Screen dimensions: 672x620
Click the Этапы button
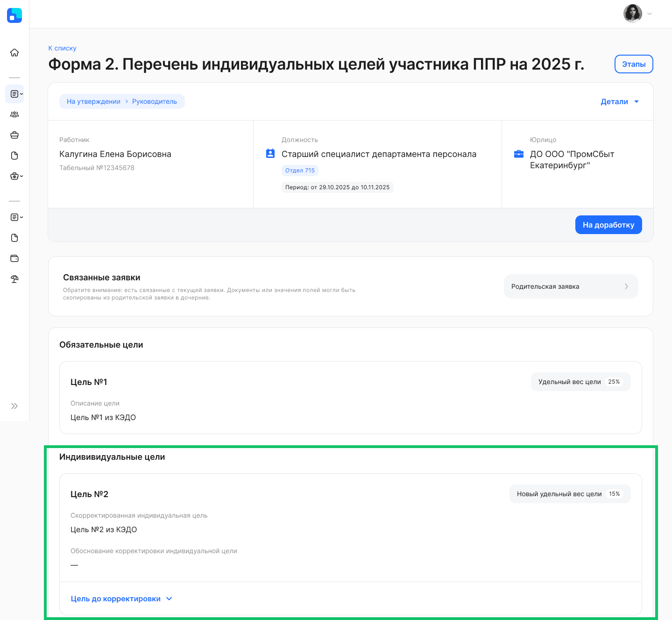[x=634, y=64]
